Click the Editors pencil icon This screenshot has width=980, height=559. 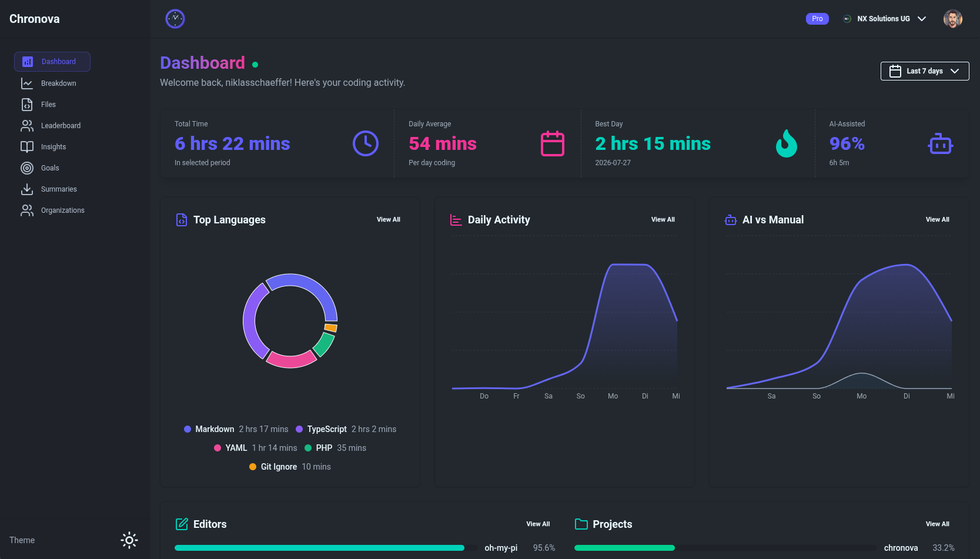click(182, 524)
